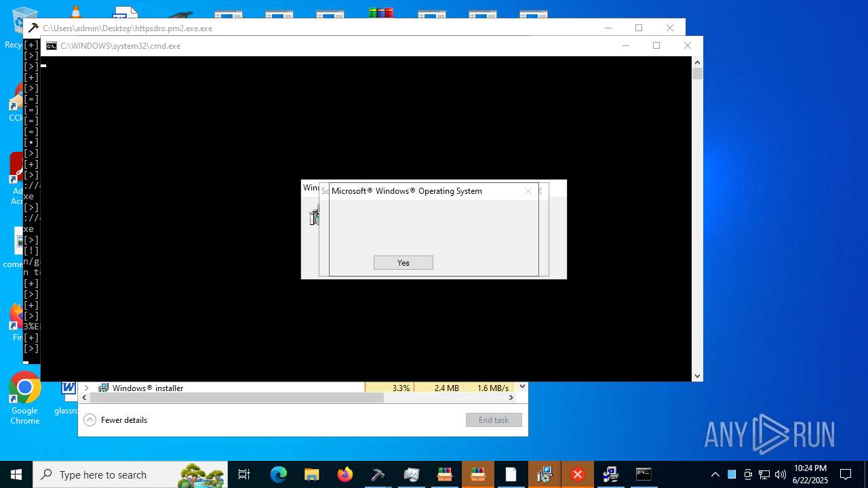Click the computer setup taskbar icon
This screenshot has height=488, width=868.
click(x=610, y=474)
